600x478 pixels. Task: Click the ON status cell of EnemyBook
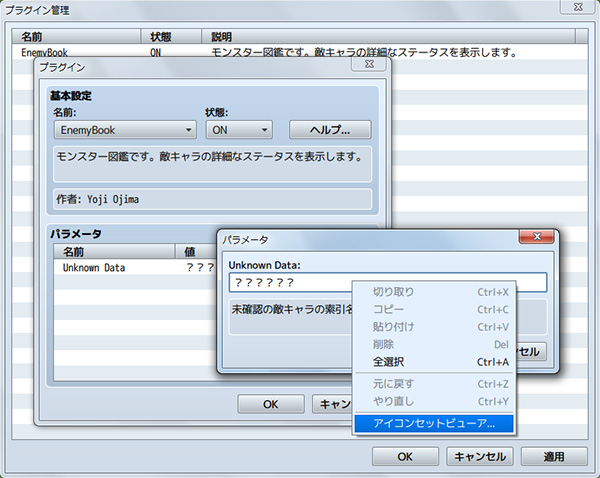click(x=155, y=52)
